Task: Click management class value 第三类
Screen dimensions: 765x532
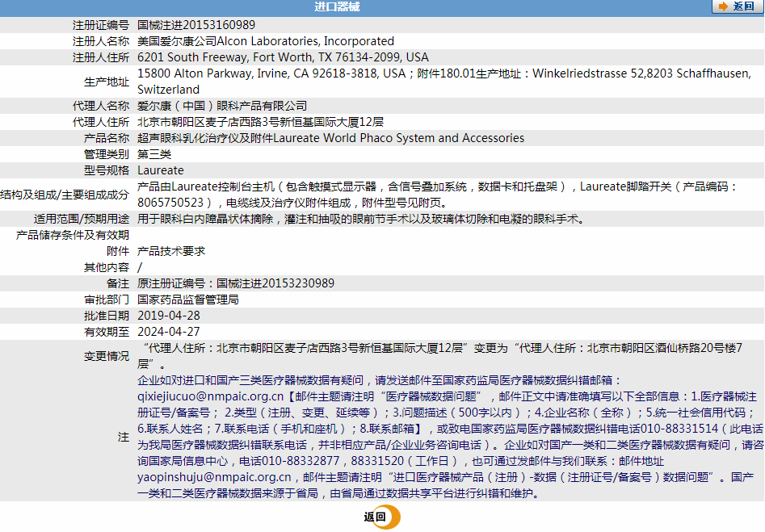Action: pyautogui.click(x=154, y=153)
